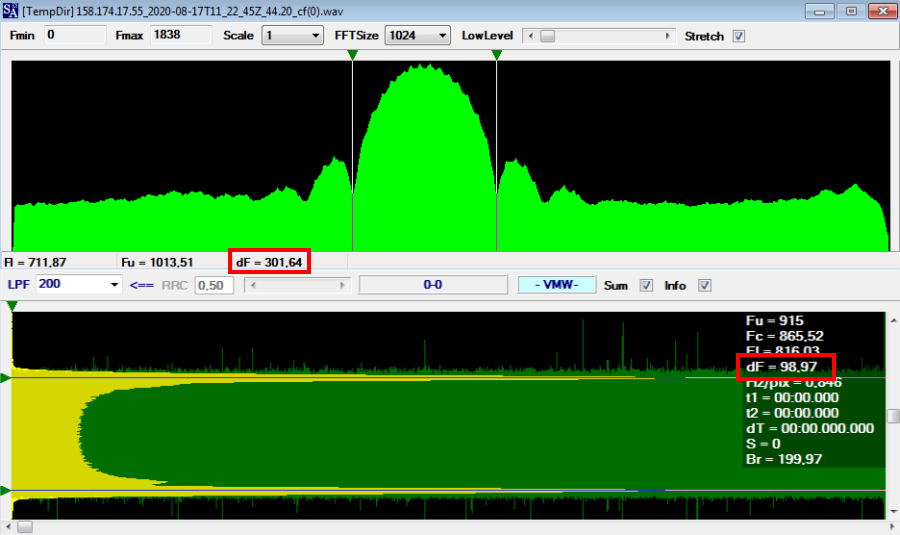900x535 pixels.
Task: Click the dT = 00:00.000.000 info text
Action: pos(810,428)
